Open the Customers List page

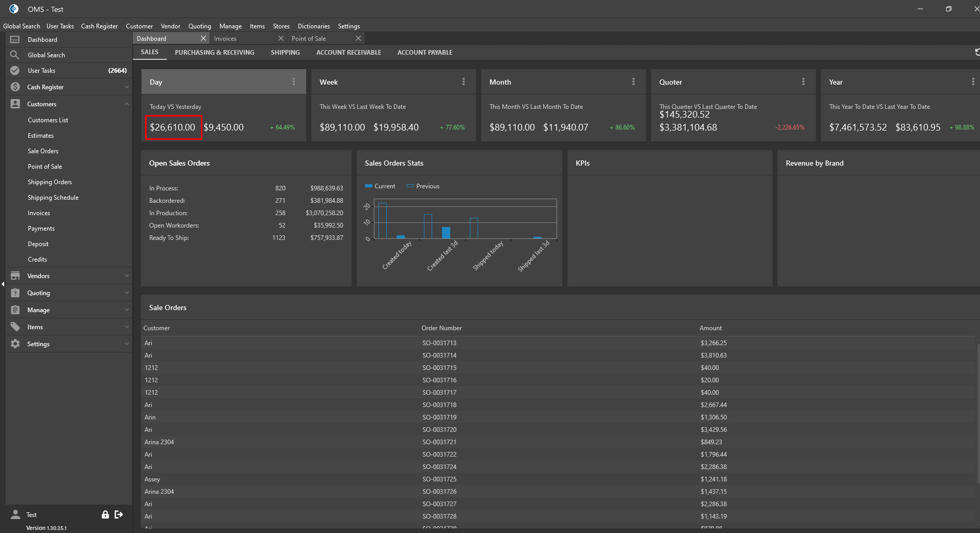(x=48, y=120)
